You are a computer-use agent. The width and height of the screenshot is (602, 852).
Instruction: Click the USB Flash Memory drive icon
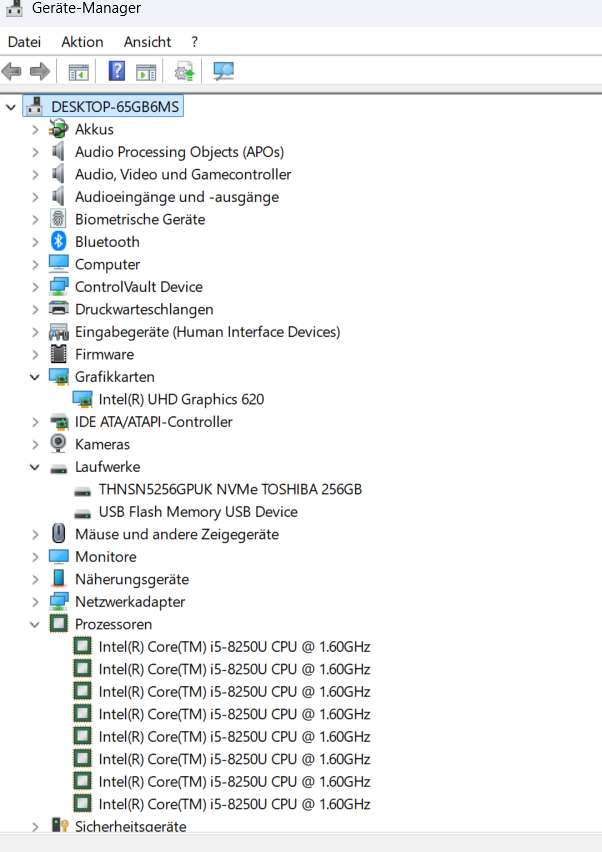82,512
